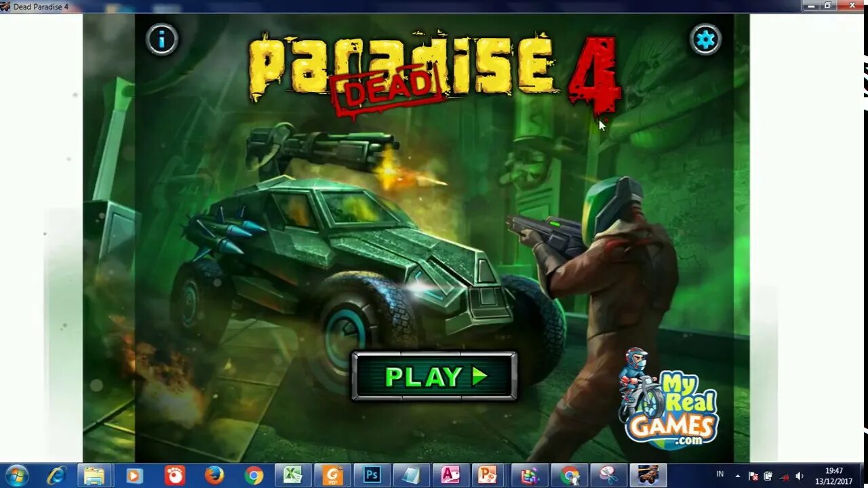Click the Show desktop strip
Viewport: 868px width, 488px height.
point(863,475)
